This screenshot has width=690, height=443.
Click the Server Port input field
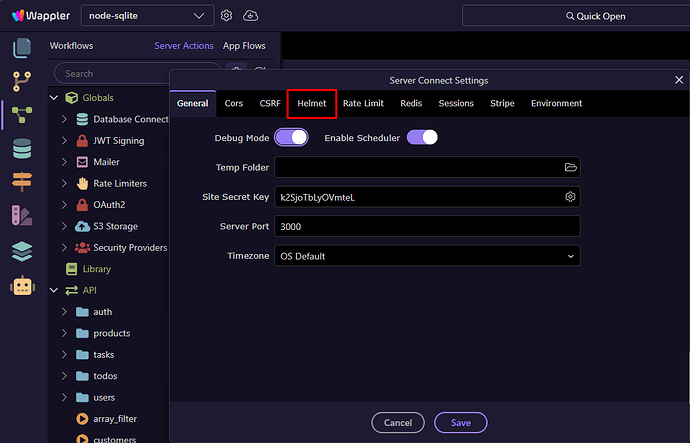point(427,227)
